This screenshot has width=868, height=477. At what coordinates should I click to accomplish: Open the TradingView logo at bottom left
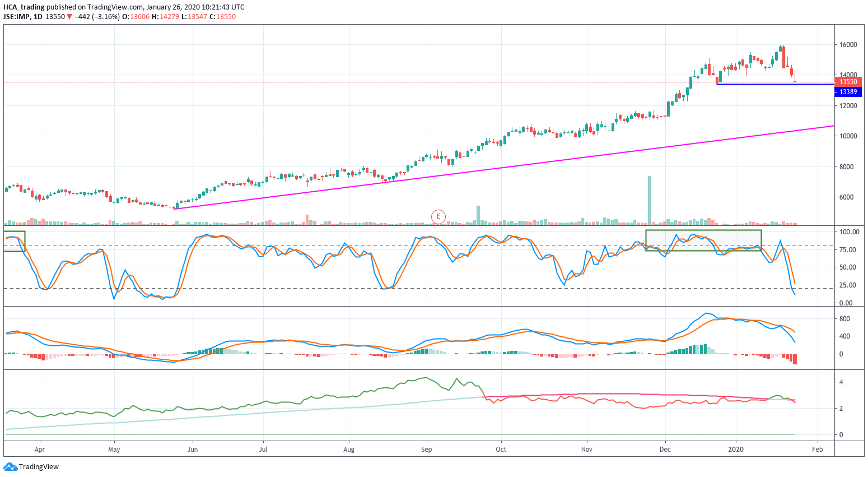(31, 467)
